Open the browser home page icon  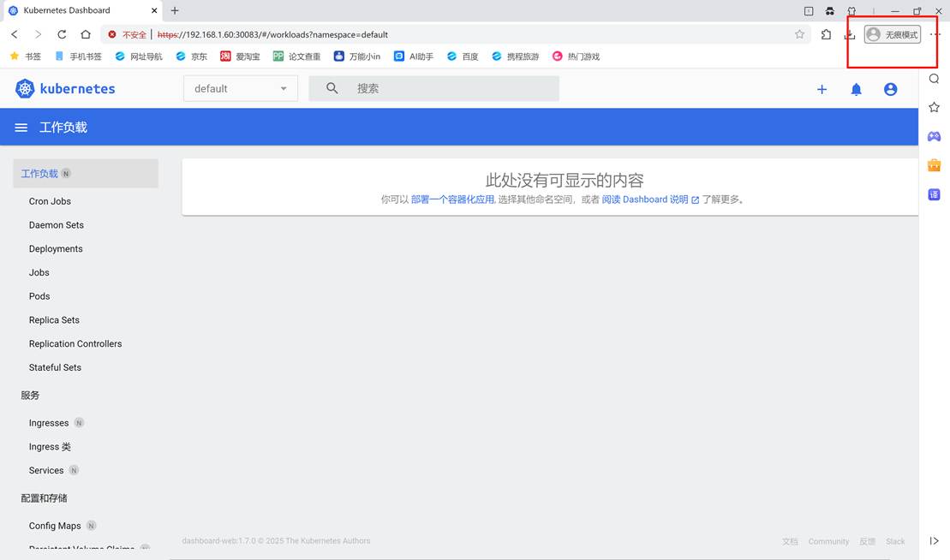pyautogui.click(x=86, y=34)
